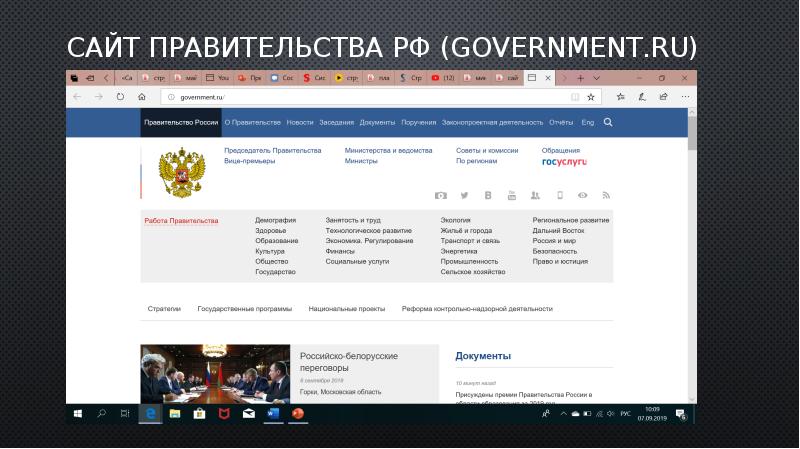The width and height of the screenshot is (800, 449).
Task: Open 'Дальний Восток' topic link
Action: 558,231
